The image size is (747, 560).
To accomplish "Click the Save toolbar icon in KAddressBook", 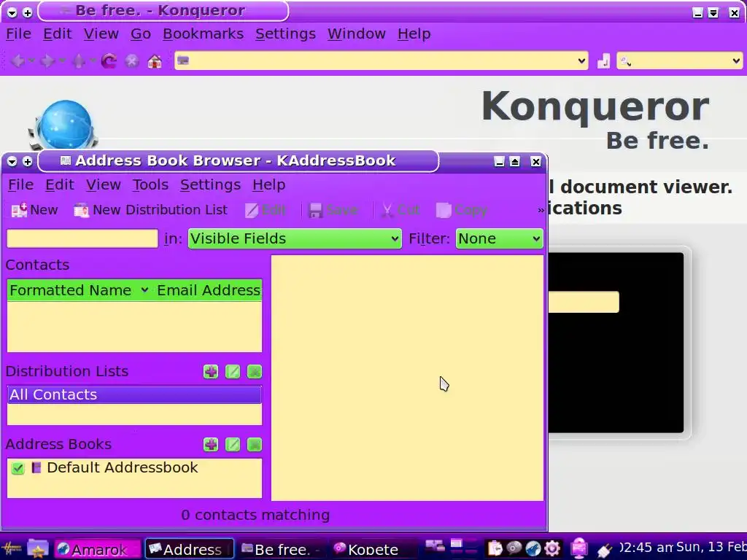I will point(315,211).
